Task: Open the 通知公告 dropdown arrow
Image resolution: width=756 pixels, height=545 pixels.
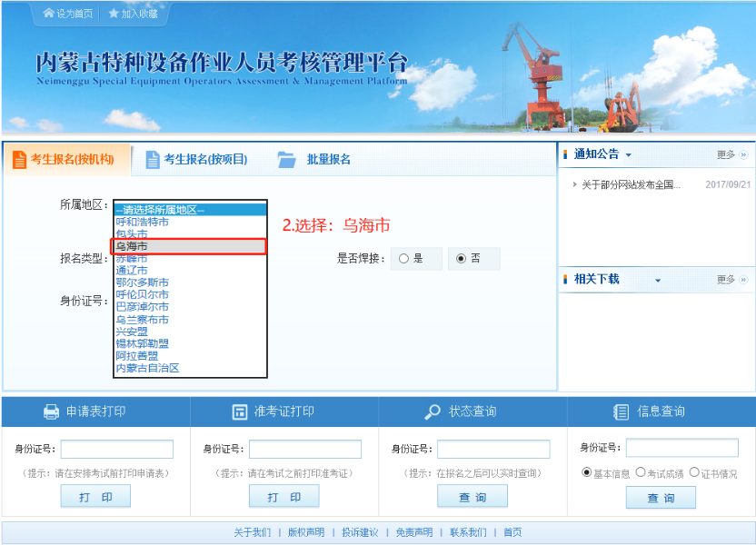Action: coord(631,154)
